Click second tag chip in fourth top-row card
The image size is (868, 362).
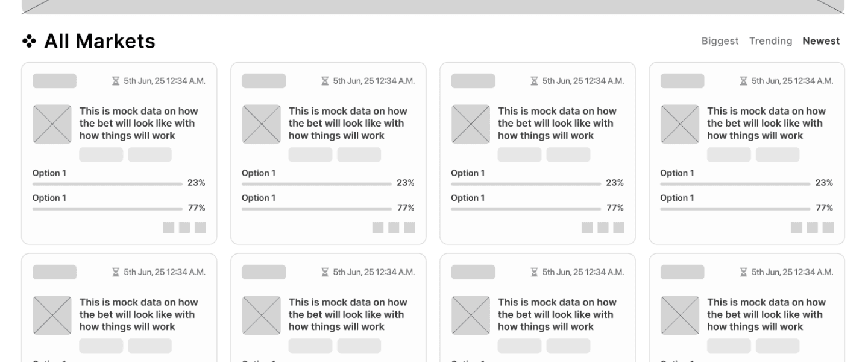point(778,154)
